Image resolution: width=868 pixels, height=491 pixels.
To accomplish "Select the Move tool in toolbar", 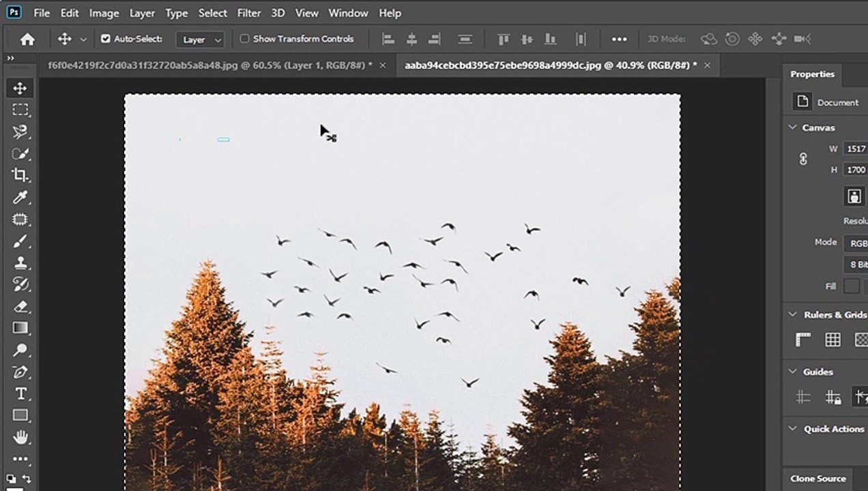I will point(20,88).
